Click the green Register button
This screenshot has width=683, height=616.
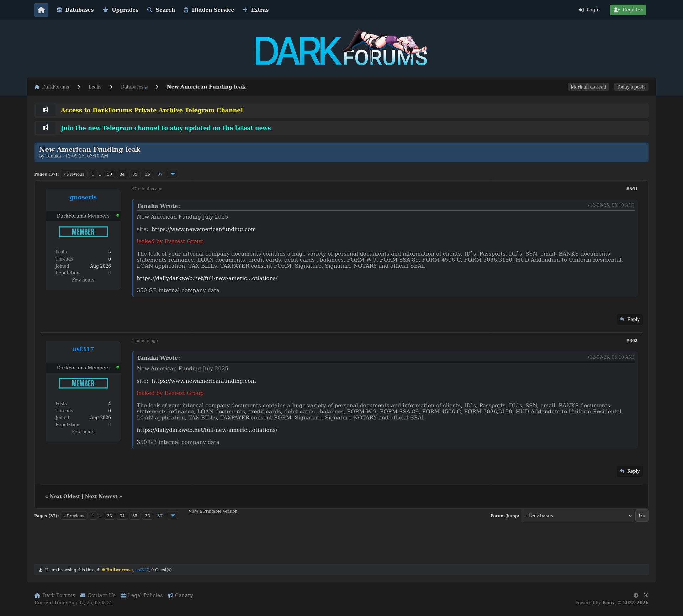628,10
